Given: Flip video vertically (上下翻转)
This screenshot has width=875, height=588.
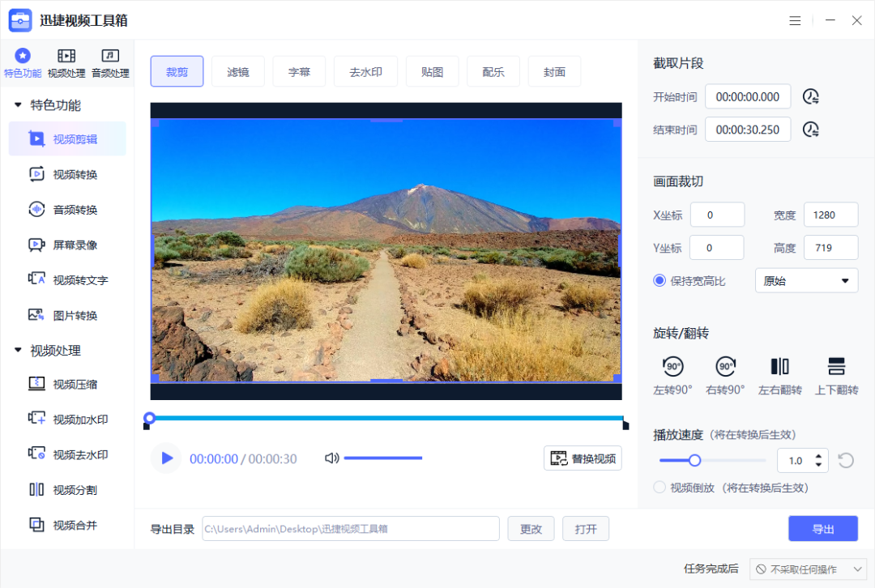Looking at the screenshot, I should 836,376.
